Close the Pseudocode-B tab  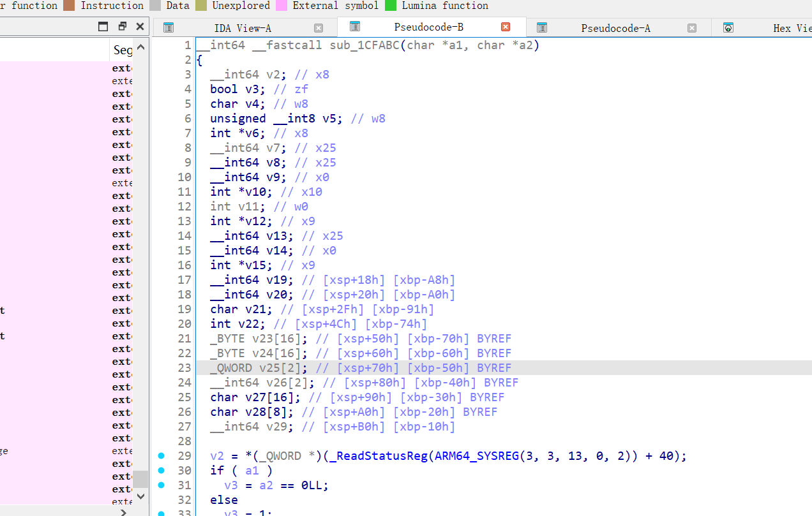coord(506,27)
